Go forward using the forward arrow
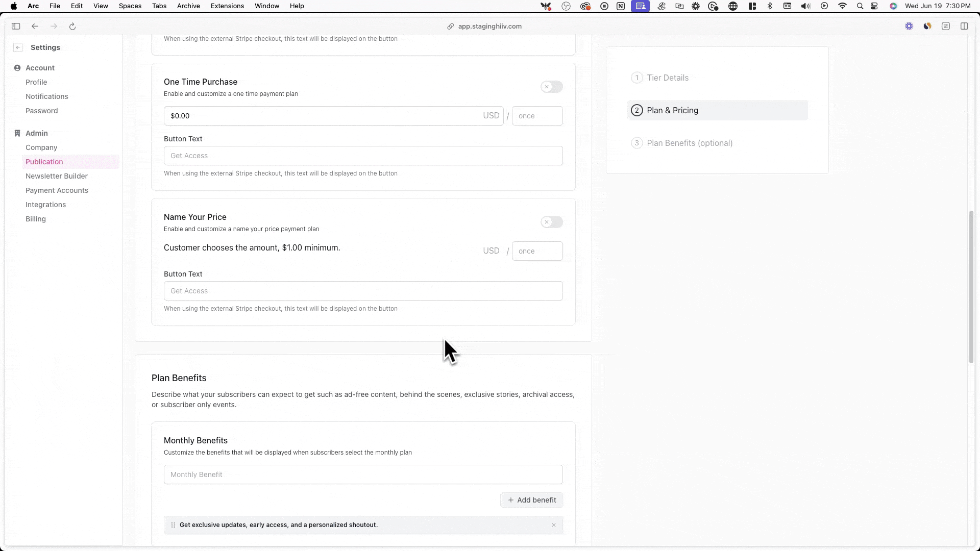The width and height of the screenshot is (980, 551). [x=54, y=27]
